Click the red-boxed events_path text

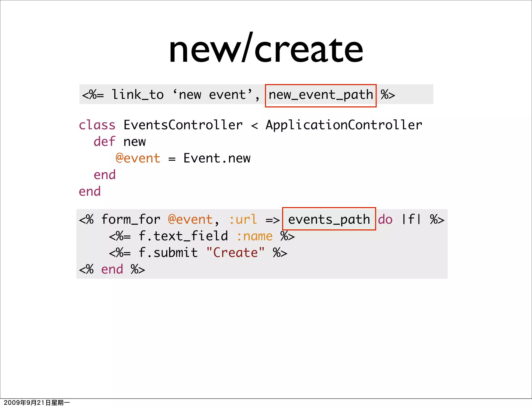point(329,220)
